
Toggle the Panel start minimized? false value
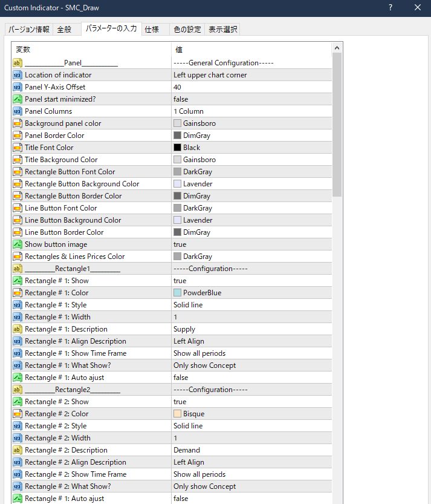pyautogui.click(x=251, y=99)
